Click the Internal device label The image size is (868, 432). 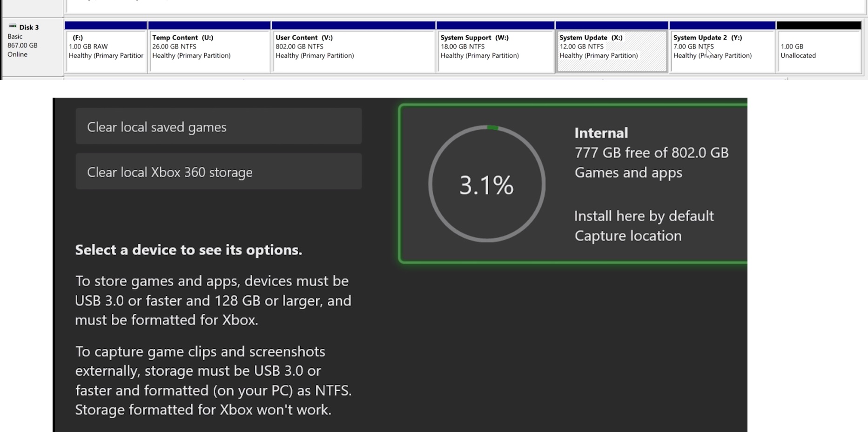(x=601, y=133)
